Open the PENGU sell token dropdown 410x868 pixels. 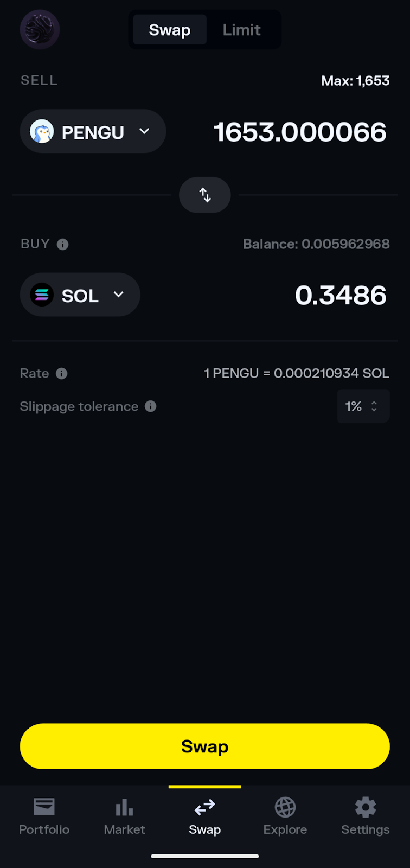pyautogui.click(x=144, y=132)
